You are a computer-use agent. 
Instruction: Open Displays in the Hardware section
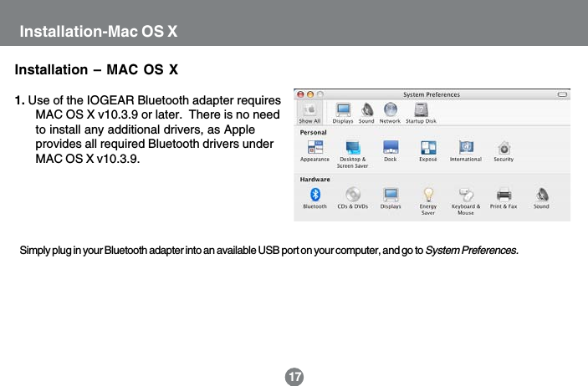pyautogui.click(x=391, y=198)
